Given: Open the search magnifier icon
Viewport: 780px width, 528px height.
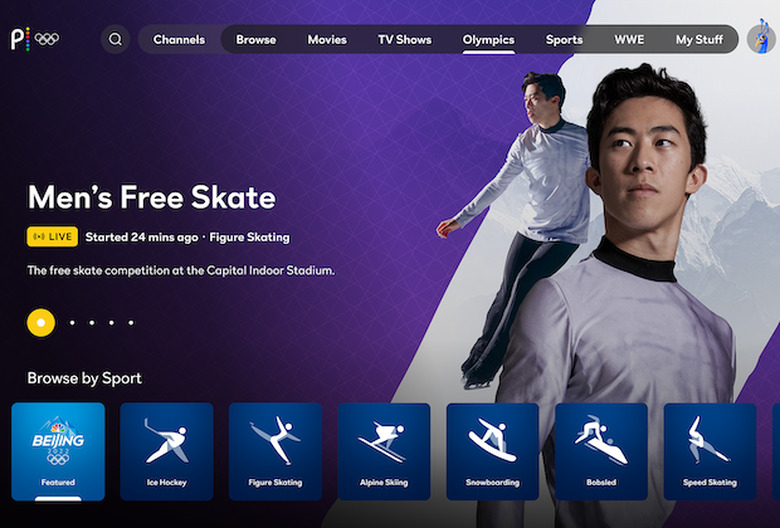Looking at the screenshot, I should (x=115, y=39).
